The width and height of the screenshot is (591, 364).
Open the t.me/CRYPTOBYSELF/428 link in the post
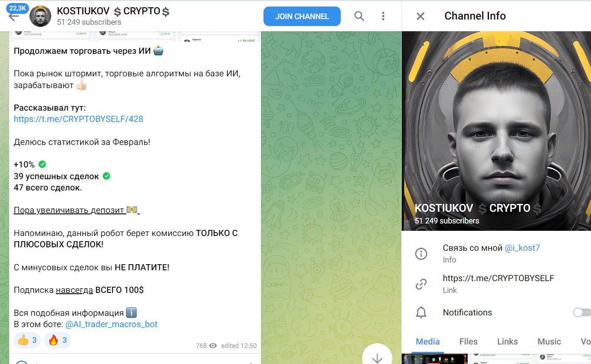79,119
